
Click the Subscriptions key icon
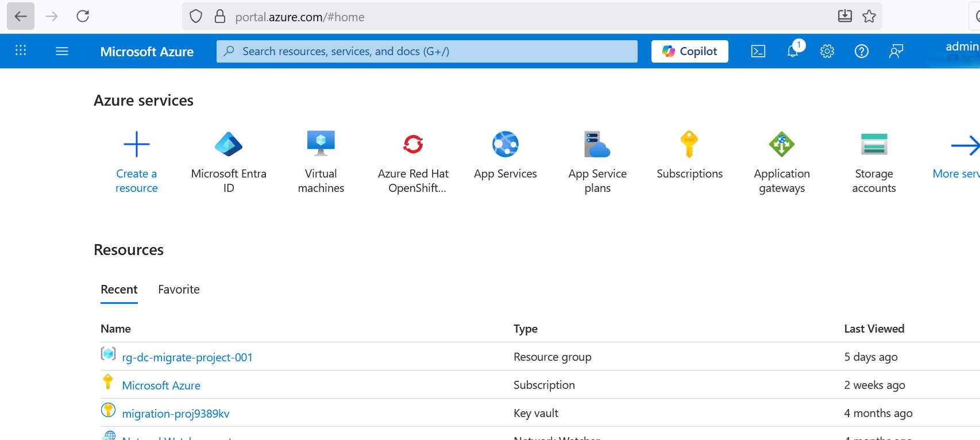pyautogui.click(x=689, y=144)
